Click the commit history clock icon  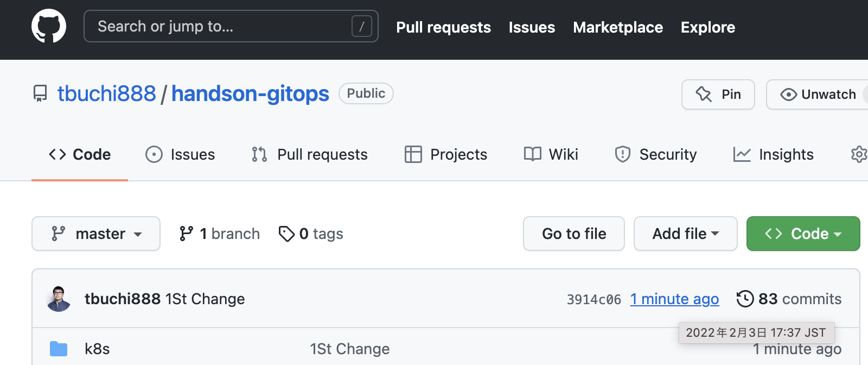[x=745, y=299]
